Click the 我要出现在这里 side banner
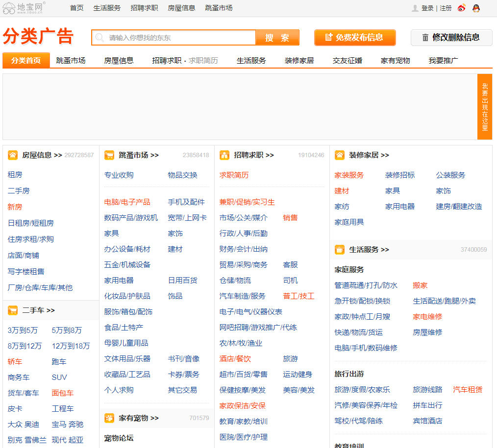 coord(485,107)
